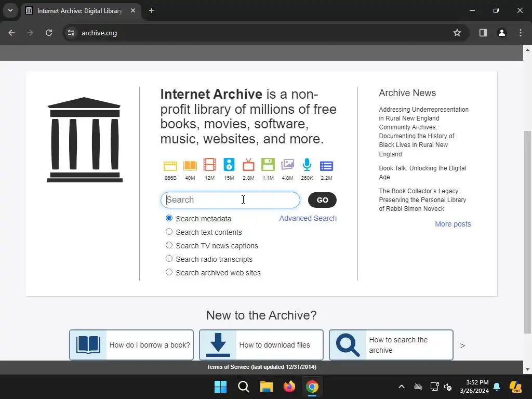Open the video film icon labeled 12M
The width and height of the screenshot is (532, 399).
[209, 165]
